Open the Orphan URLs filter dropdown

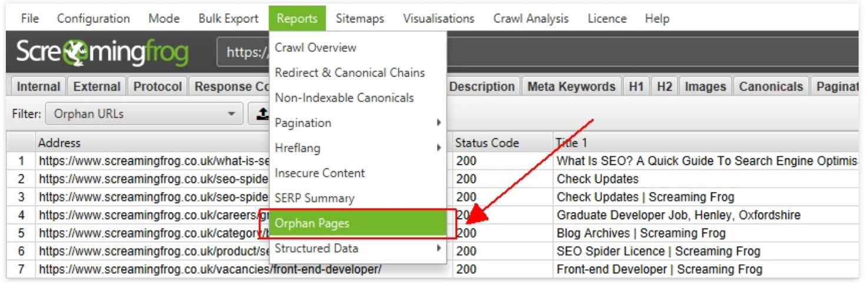click(x=144, y=114)
